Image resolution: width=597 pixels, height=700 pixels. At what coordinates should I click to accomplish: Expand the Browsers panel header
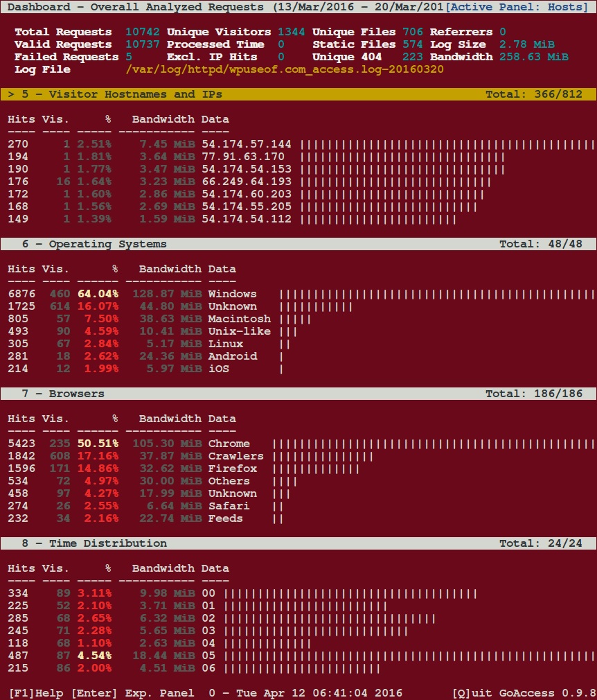(298, 393)
